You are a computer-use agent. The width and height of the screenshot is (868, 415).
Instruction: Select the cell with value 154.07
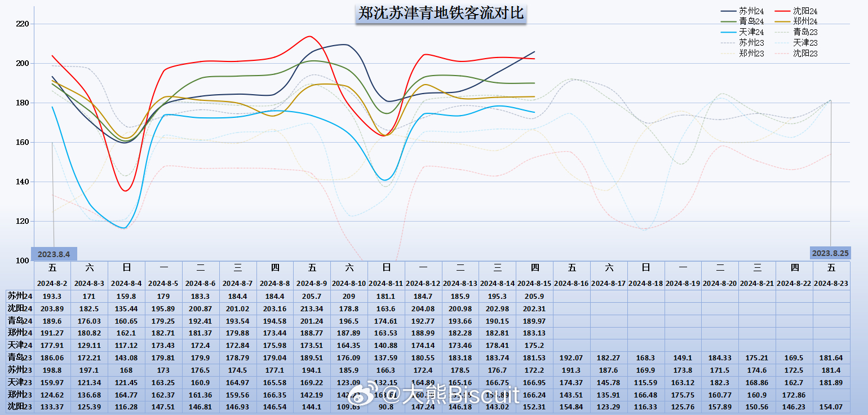831,407
